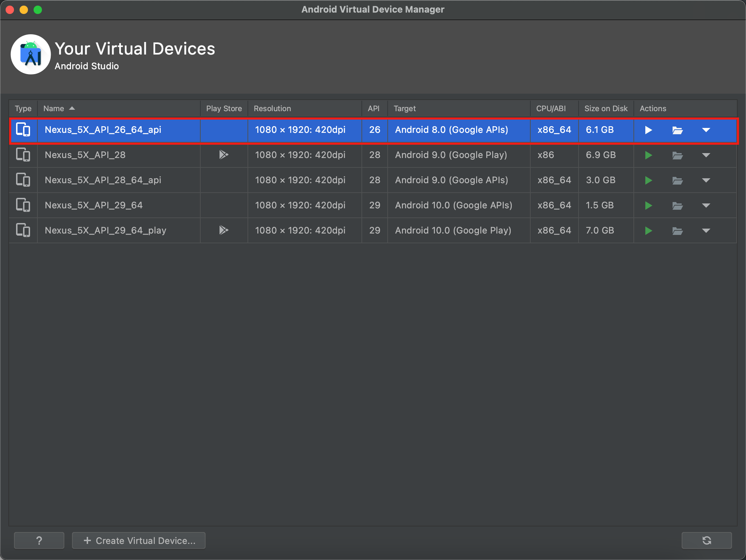
Task: Open actions dropdown for Nexus_5X_API_29_64
Action: click(x=706, y=206)
